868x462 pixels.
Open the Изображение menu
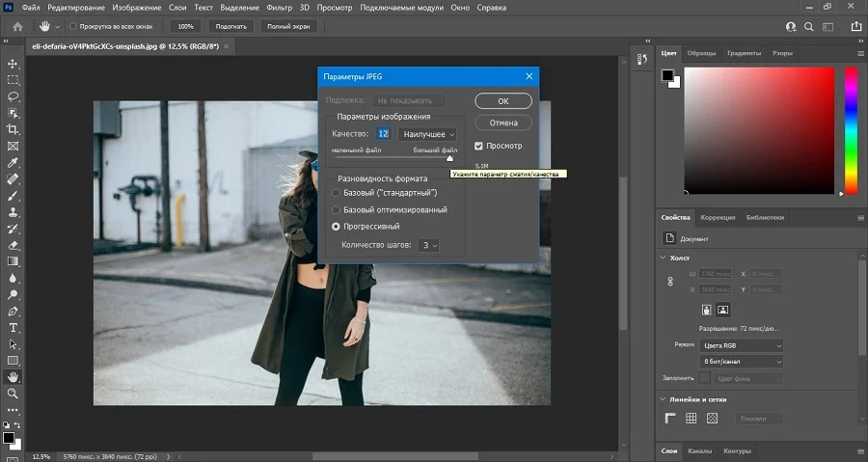pos(137,8)
